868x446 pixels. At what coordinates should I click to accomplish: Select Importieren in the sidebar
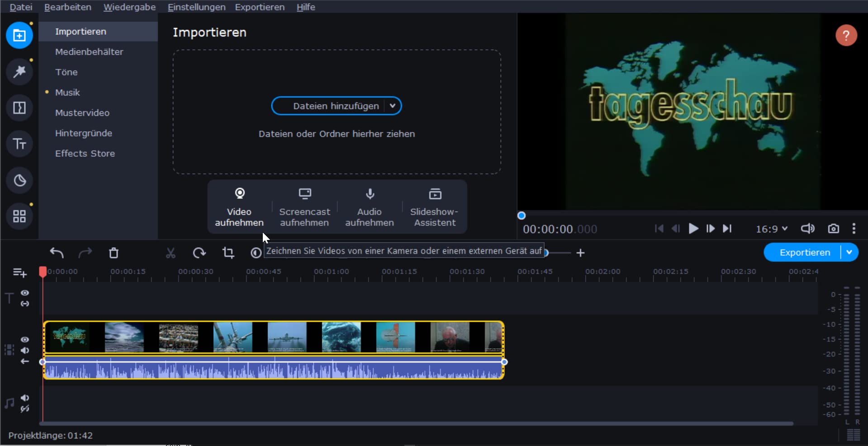click(x=98, y=31)
